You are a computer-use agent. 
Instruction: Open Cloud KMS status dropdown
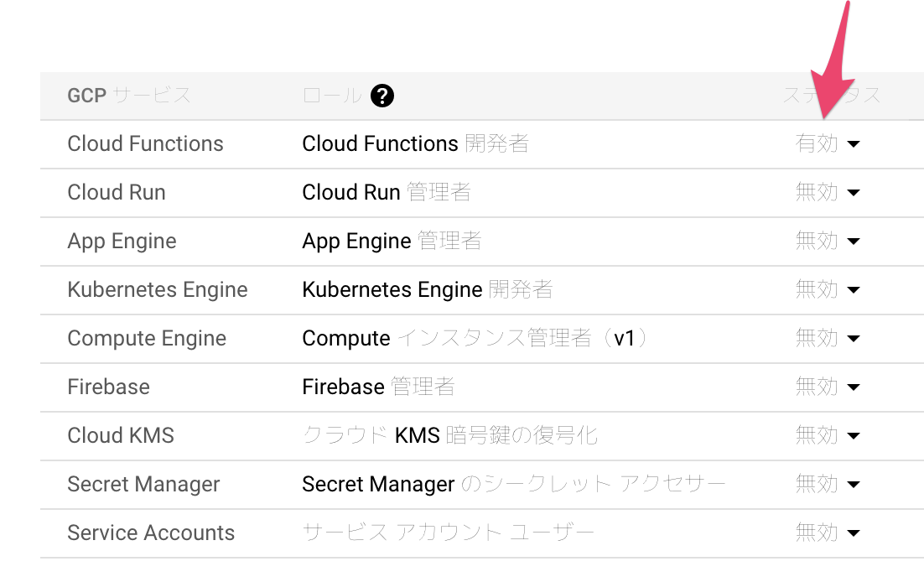[828, 435]
